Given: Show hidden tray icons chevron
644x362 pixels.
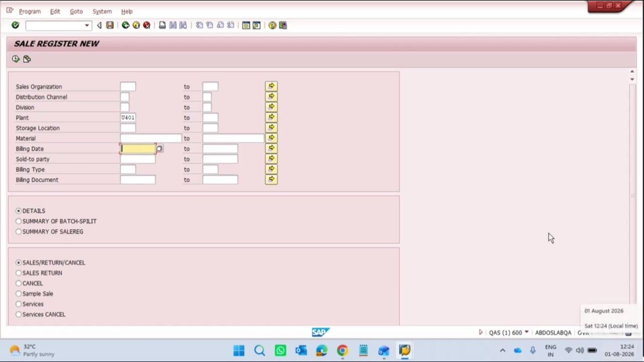Looking at the screenshot, I should point(502,350).
